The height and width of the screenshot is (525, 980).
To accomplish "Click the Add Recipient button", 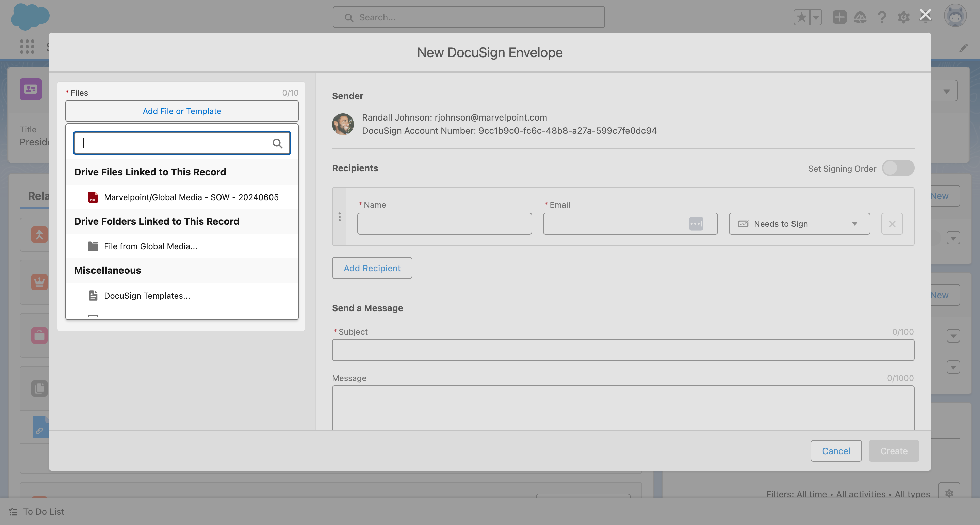I will 372,268.
